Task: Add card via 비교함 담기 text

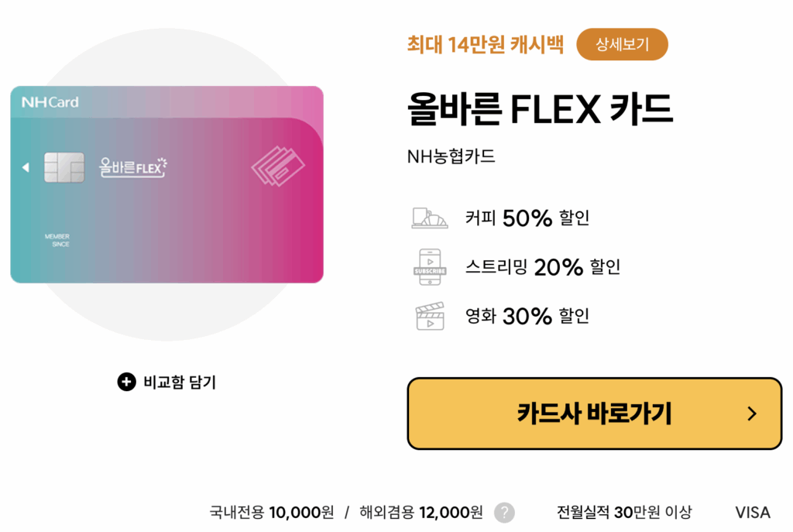Action: click(180, 382)
